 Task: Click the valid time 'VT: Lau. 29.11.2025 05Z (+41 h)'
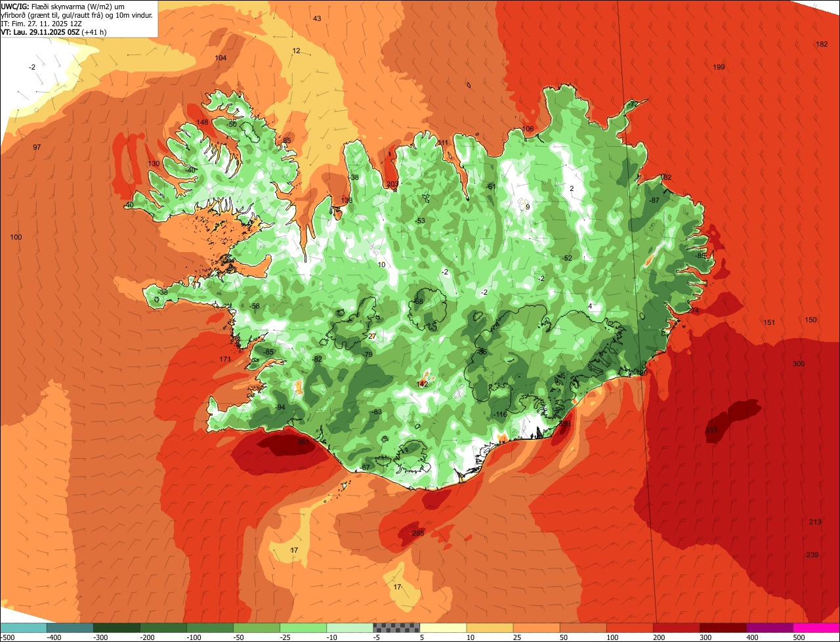pos(54,32)
